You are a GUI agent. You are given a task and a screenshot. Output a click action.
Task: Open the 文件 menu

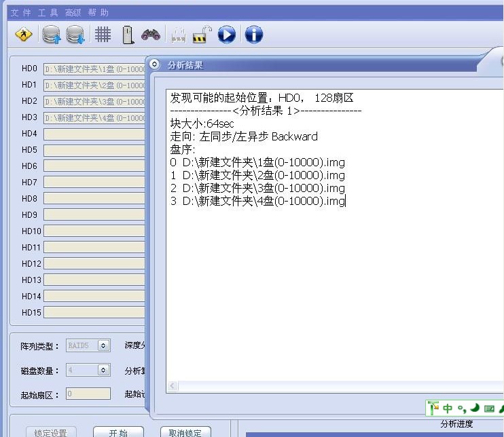pyautogui.click(x=20, y=13)
